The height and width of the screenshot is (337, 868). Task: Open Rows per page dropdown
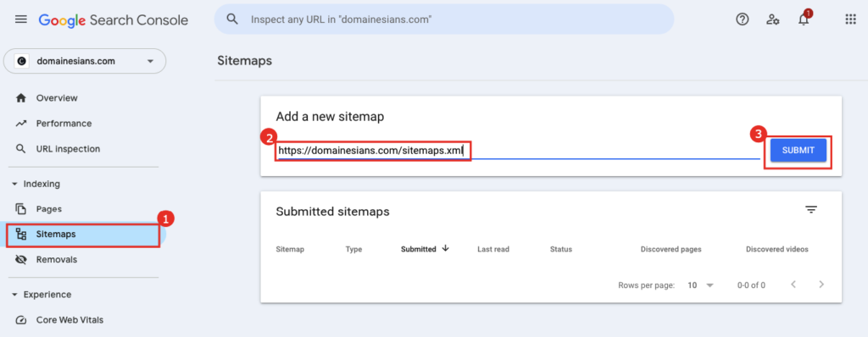click(701, 285)
